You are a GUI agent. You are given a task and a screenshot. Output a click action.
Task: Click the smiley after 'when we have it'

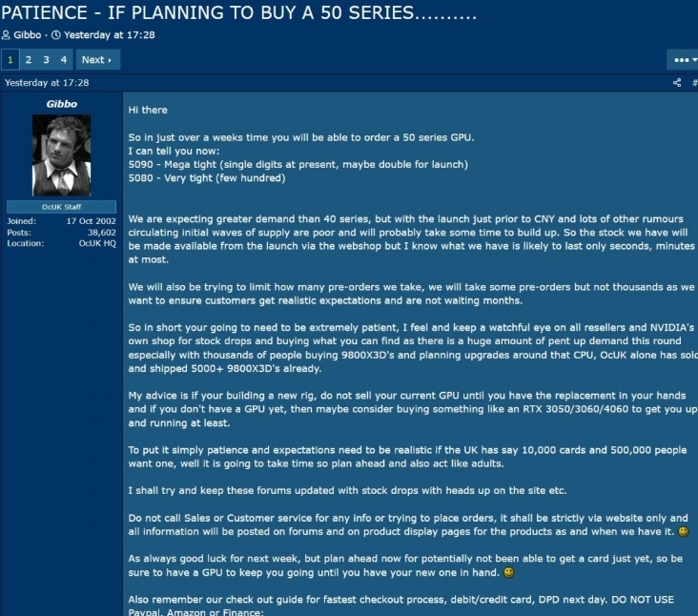pos(683,531)
